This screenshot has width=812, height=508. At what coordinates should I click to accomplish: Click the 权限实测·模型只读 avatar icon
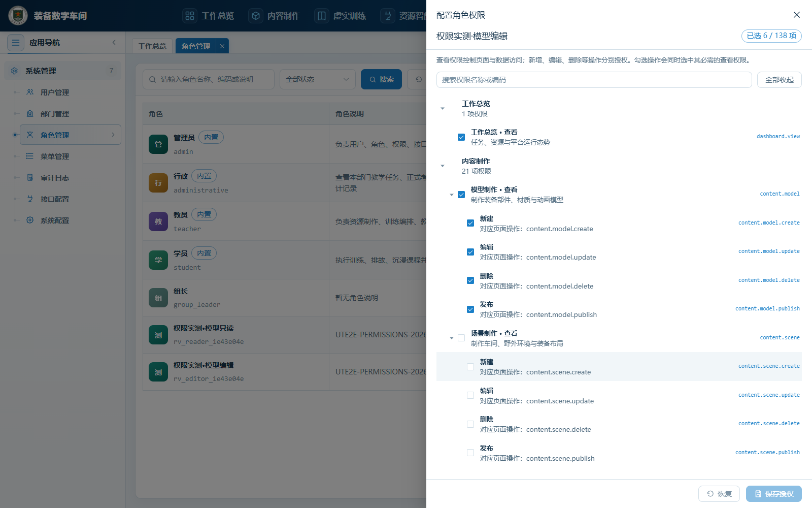pos(158,335)
